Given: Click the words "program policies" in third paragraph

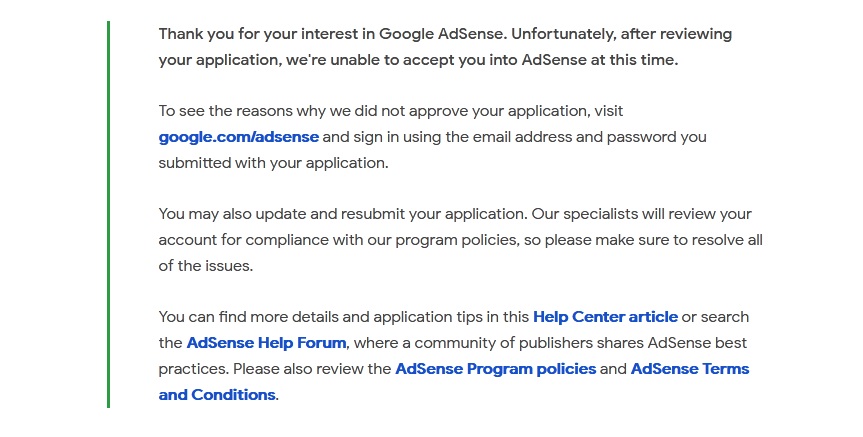Looking at the screenshot, I should point(456,240).
